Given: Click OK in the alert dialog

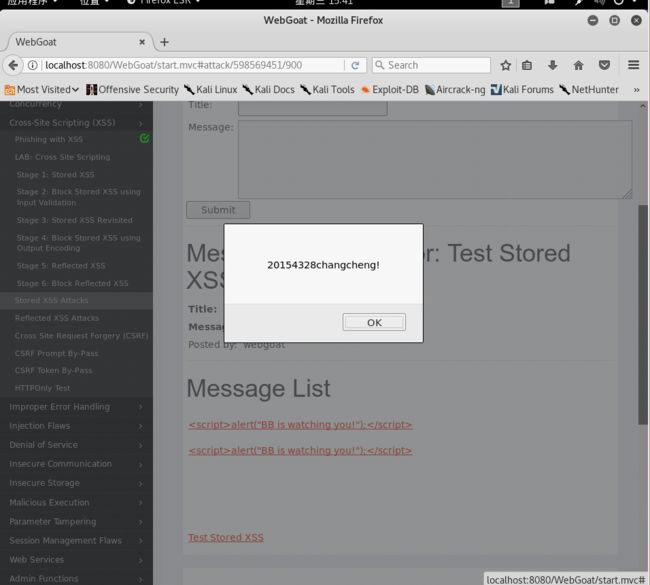Looking at the screenshot, I should click(x=374, y=322).
